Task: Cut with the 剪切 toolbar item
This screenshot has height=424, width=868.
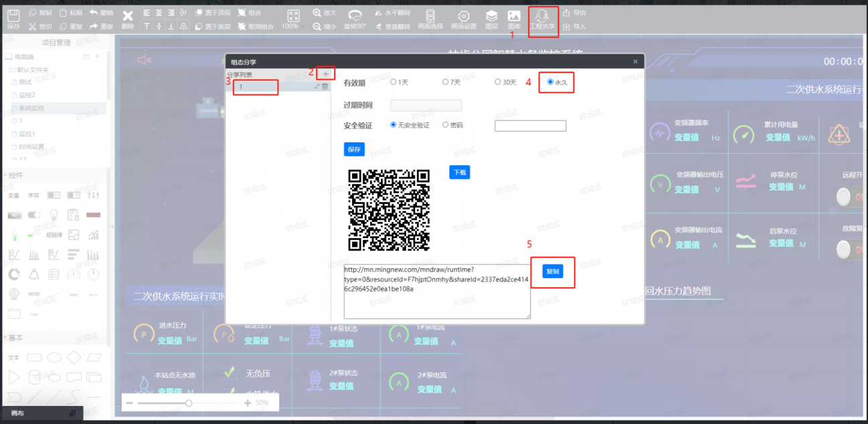Action: (41, 27)
